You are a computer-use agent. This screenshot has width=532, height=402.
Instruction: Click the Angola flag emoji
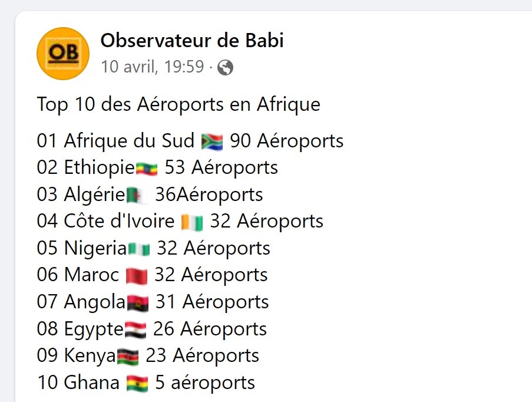coord(138,303)
